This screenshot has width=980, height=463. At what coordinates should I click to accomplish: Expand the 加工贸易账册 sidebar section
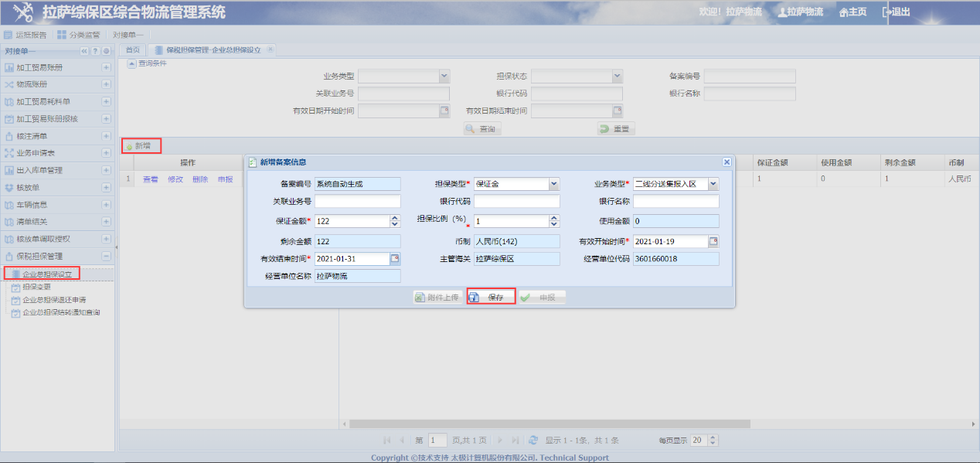107,67
